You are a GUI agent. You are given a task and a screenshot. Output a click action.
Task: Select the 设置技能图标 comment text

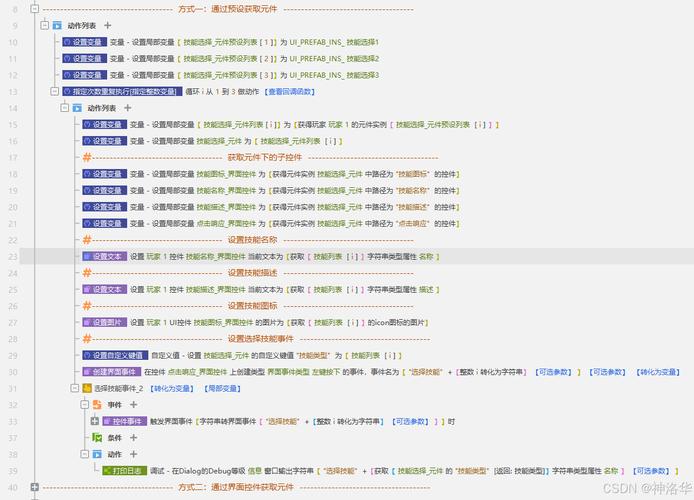point(252,306)
